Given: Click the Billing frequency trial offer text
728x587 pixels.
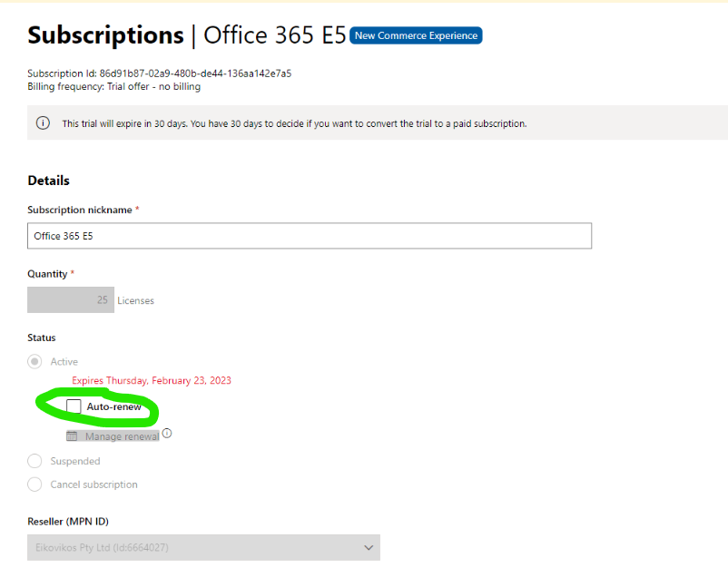Looking at the screenshot, I should 113,86.
